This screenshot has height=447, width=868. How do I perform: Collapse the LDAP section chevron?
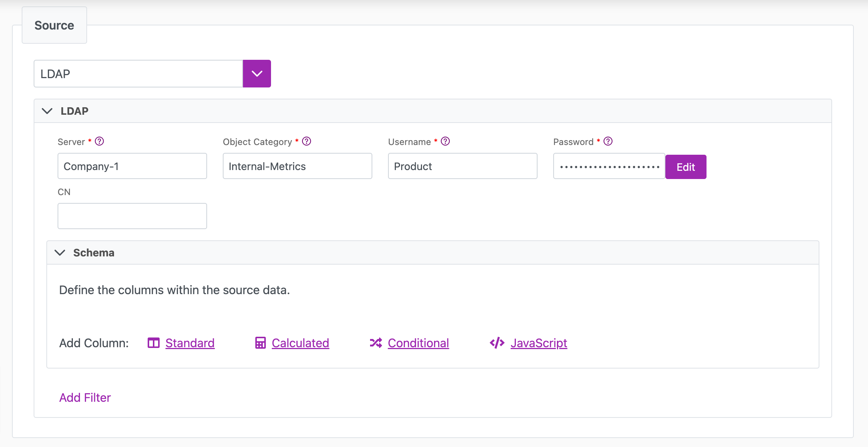[x=47, y=111]
